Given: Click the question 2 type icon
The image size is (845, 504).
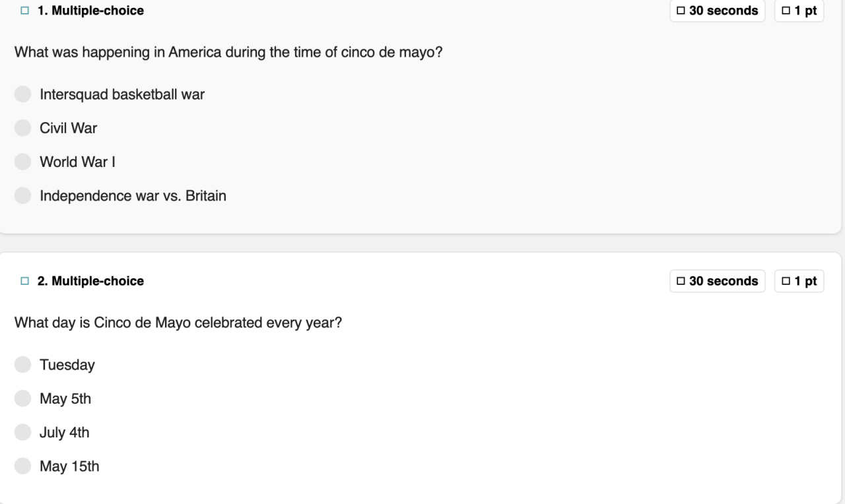Looking at the screenshot, I should click(25, 281).
